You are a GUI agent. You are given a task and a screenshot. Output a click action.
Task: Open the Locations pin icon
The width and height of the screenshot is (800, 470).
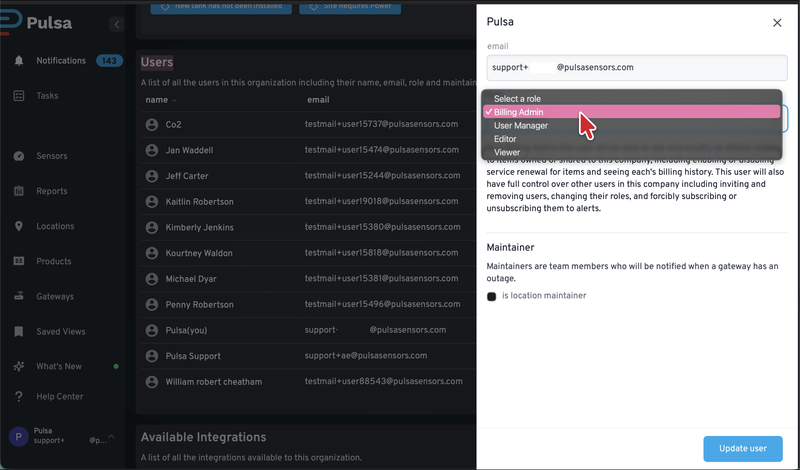coord(19,226)
